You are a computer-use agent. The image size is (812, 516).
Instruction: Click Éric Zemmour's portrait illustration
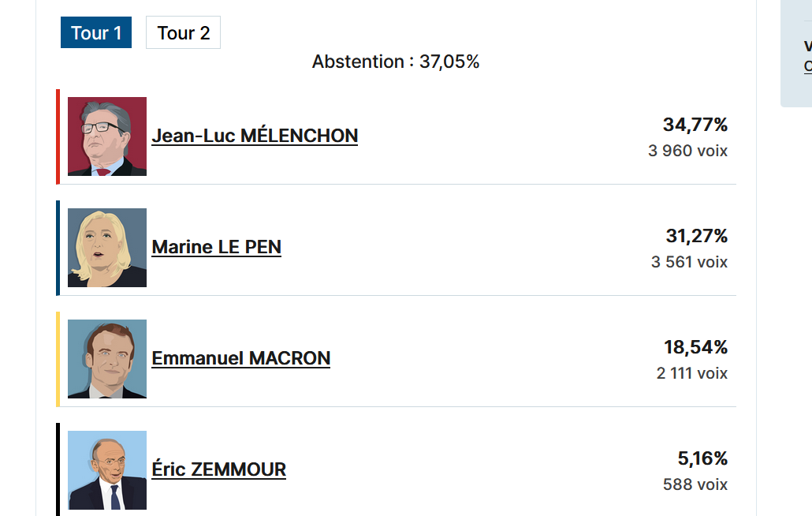(107, 470)
